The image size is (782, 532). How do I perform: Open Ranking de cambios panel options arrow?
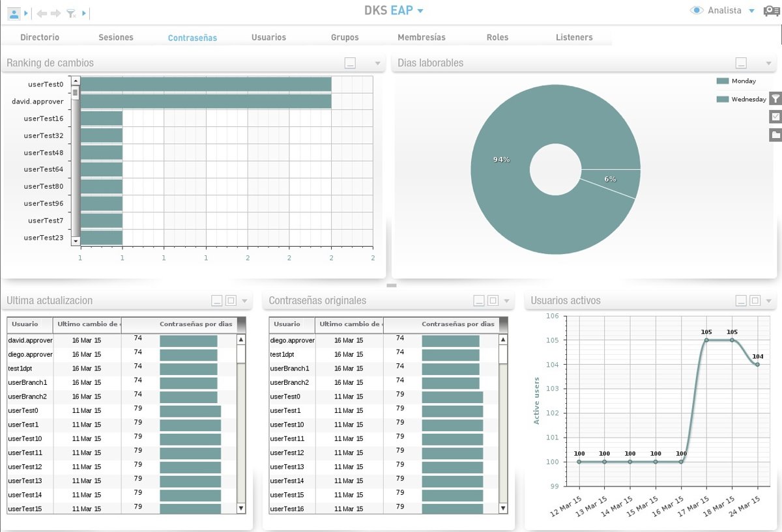(377, 64)
